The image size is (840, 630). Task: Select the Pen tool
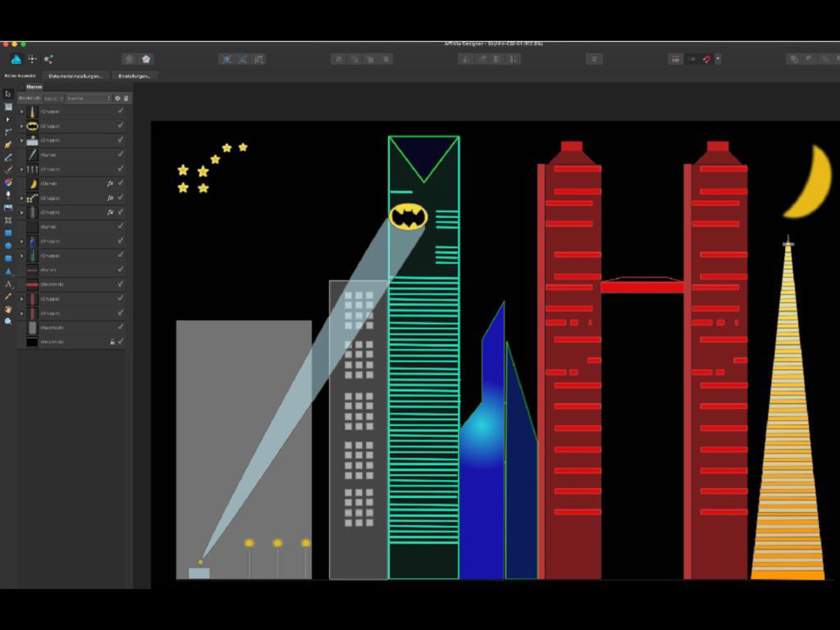coord(8,144)
